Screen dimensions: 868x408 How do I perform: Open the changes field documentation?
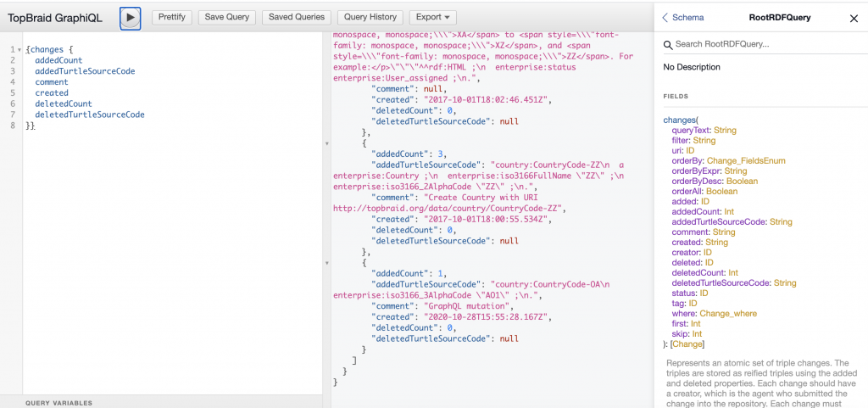point(679,120)
